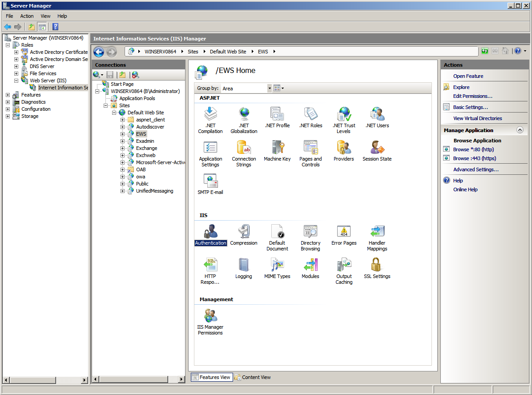
Task: Browse :443 (https) link
Action: [474, 158]
